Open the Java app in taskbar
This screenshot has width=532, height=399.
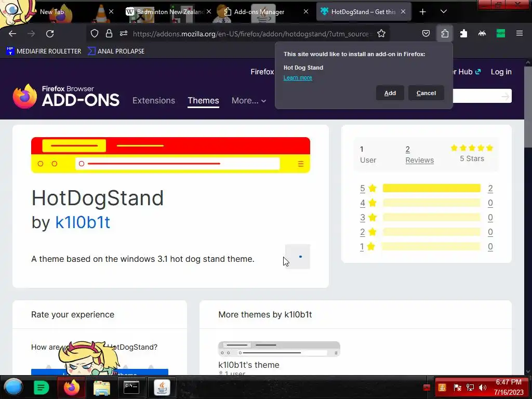point(162,388)
